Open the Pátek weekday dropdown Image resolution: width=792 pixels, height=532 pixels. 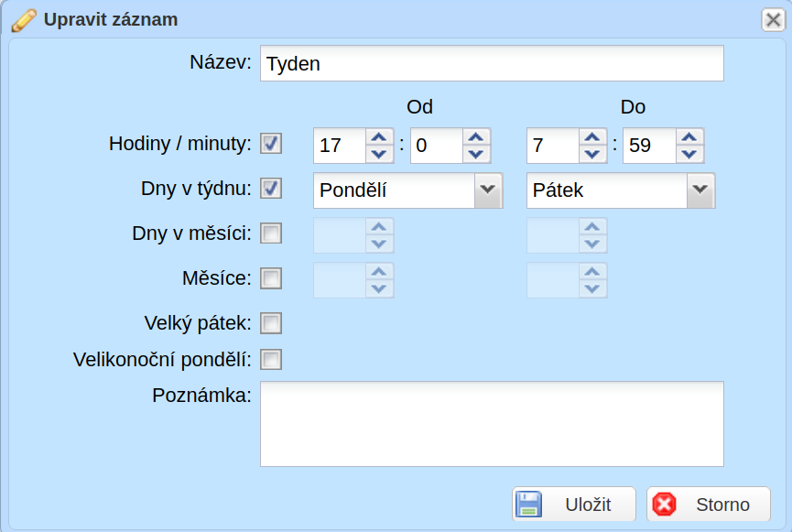700,190
